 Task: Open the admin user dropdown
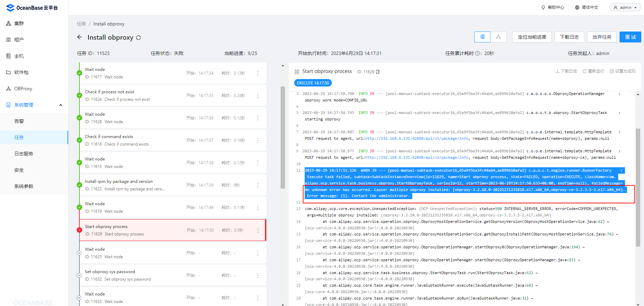click(x=625, y=7)
